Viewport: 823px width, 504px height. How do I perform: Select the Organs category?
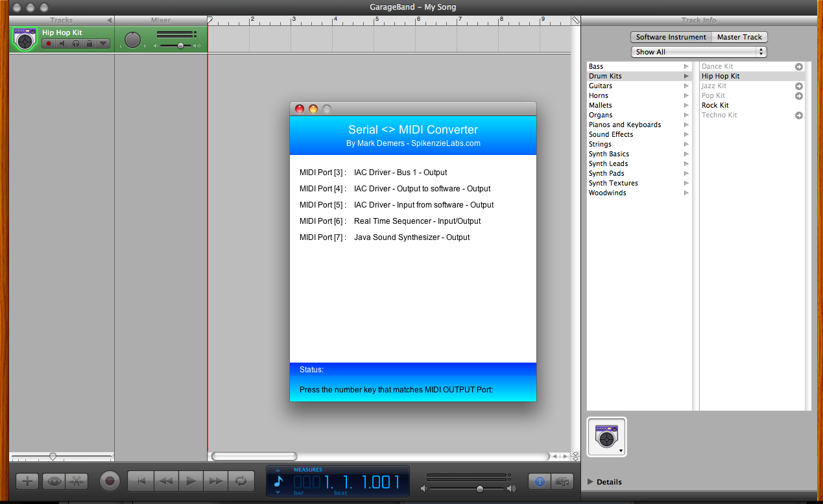click(x=639, y=115)
